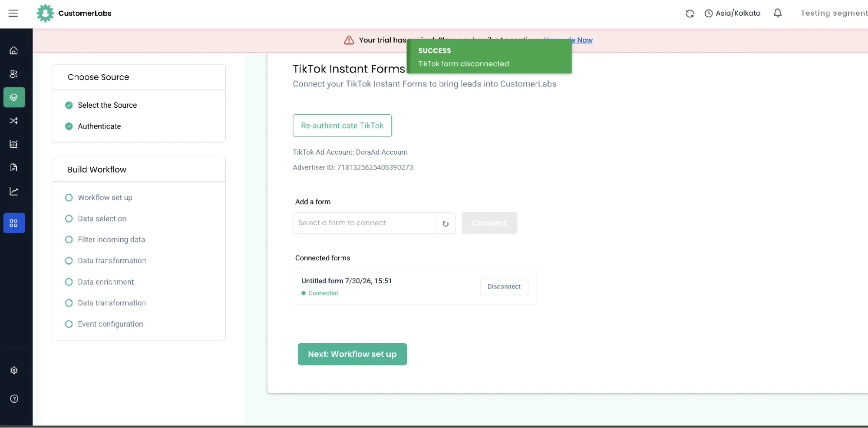868x428 pixels.
Task: Click Next: Workflow set up button
Action: click(x=352, y=355)
